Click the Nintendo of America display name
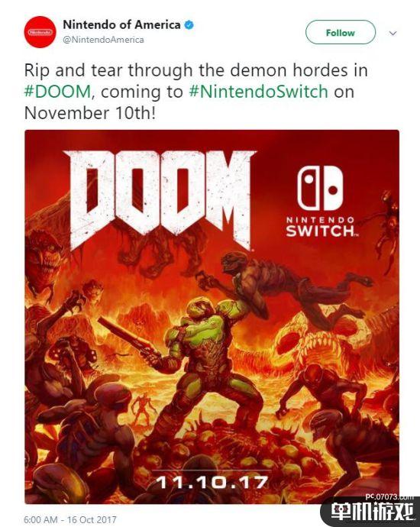Image resolution: width=420 pixels, height=527 pixels. click(121, 24)
